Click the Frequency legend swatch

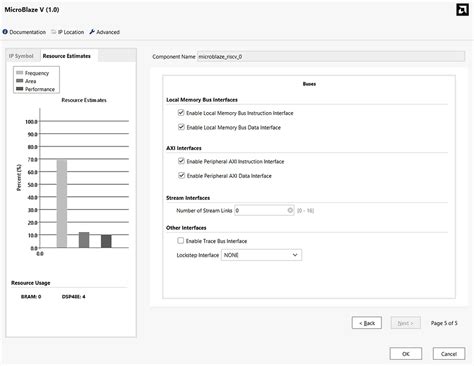[x=20, y=73]
